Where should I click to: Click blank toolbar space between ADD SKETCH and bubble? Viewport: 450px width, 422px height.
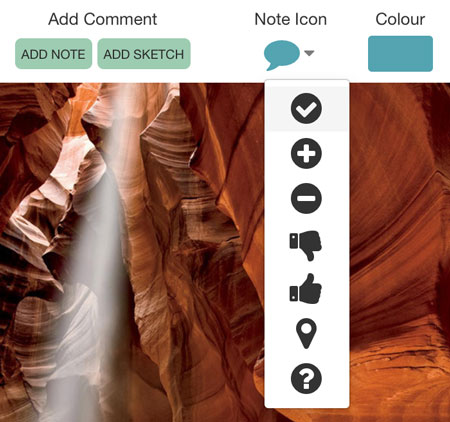click(227, 54)
